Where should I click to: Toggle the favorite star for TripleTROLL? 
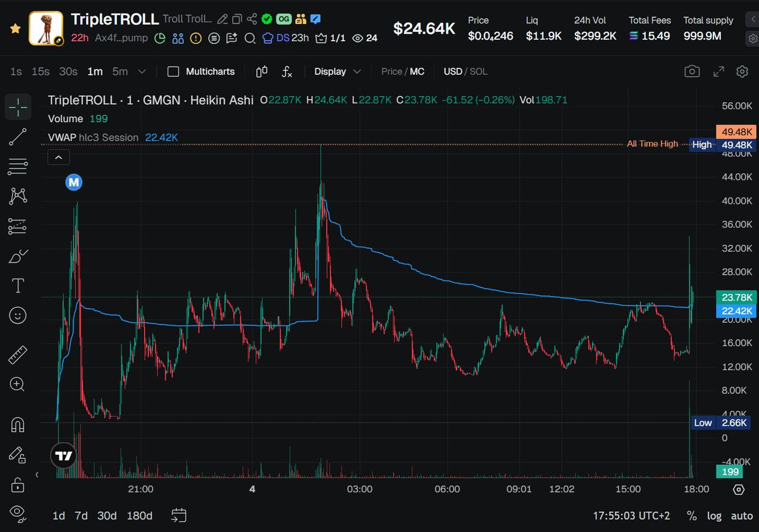(15, 29)
